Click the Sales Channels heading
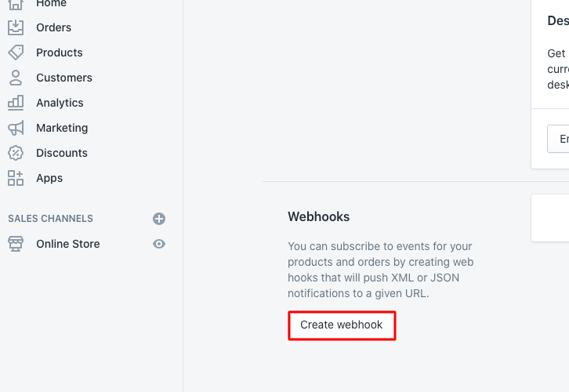569x392 pixels. pos(50,219)
